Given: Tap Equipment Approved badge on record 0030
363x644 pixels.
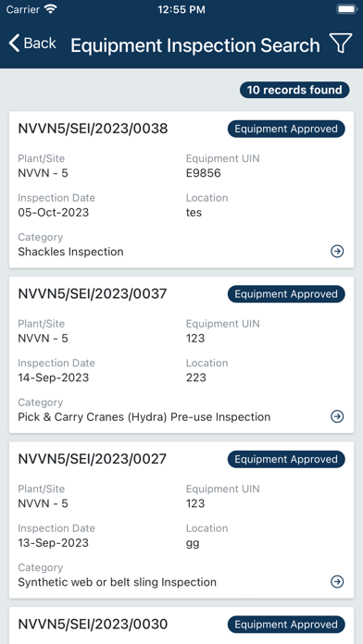Looking at the screenshot, I should [x=286, y=625].
